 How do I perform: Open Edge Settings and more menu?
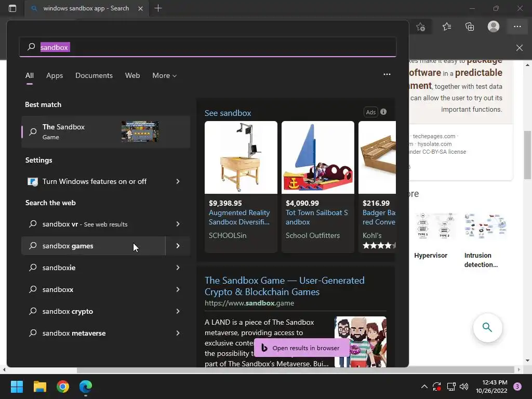(x=517, y=26)
